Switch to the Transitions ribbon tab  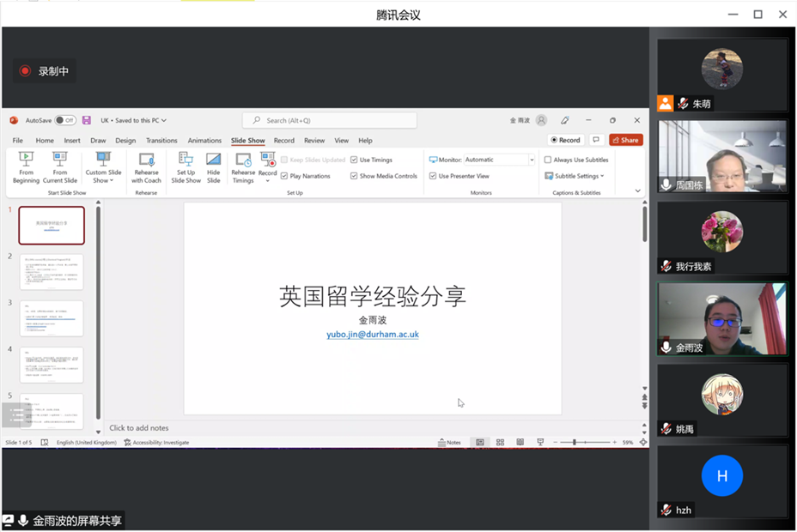click(x=161, y=141)
